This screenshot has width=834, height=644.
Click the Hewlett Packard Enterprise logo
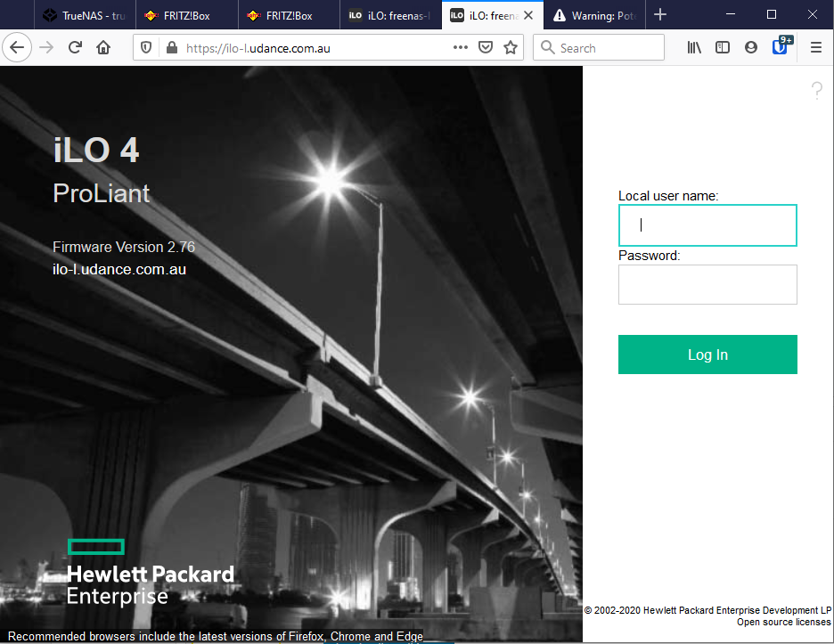pos(150,573)
